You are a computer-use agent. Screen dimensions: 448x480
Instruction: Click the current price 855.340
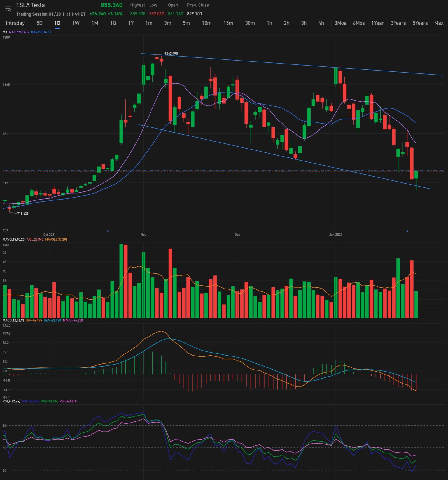111,5
